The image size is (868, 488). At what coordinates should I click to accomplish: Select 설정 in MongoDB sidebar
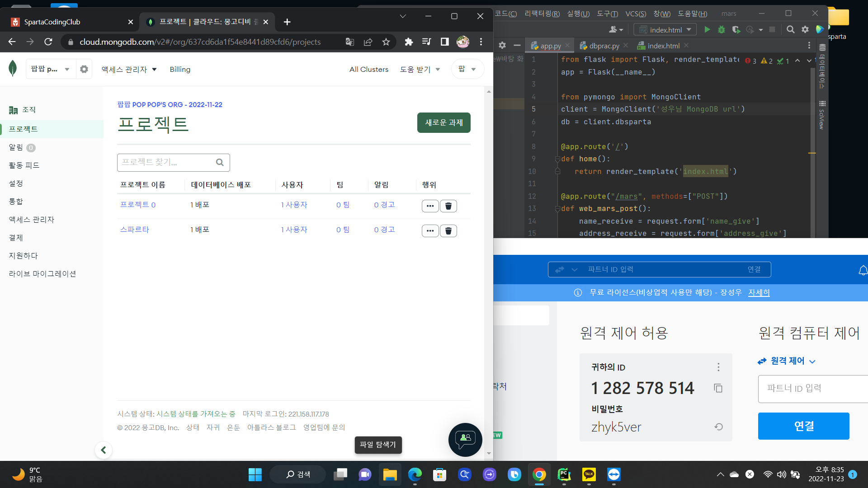point(16,183)
